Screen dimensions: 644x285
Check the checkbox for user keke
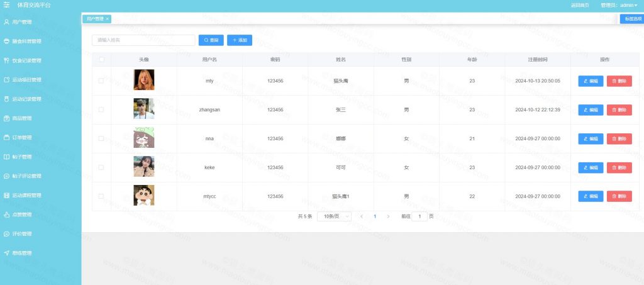pos(101,167)
